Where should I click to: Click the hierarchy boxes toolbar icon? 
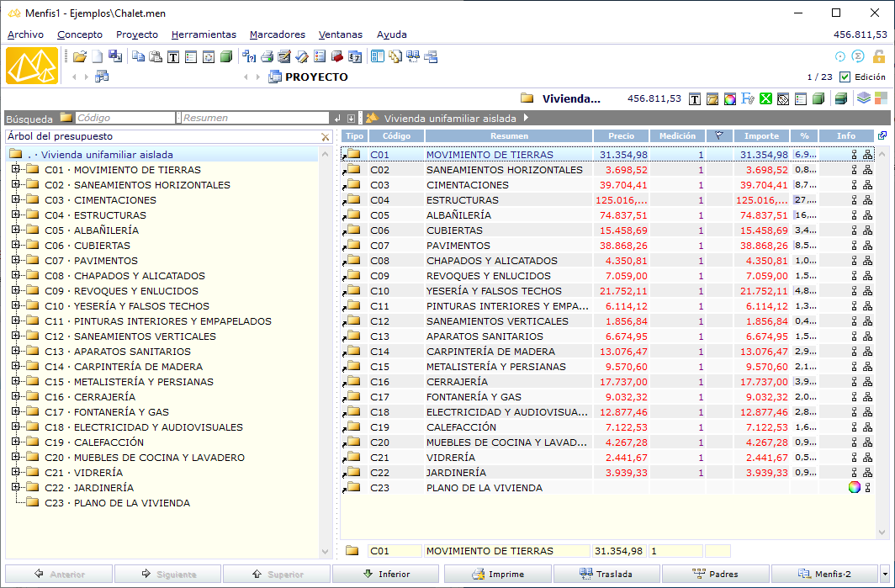(x=431, y=56)
